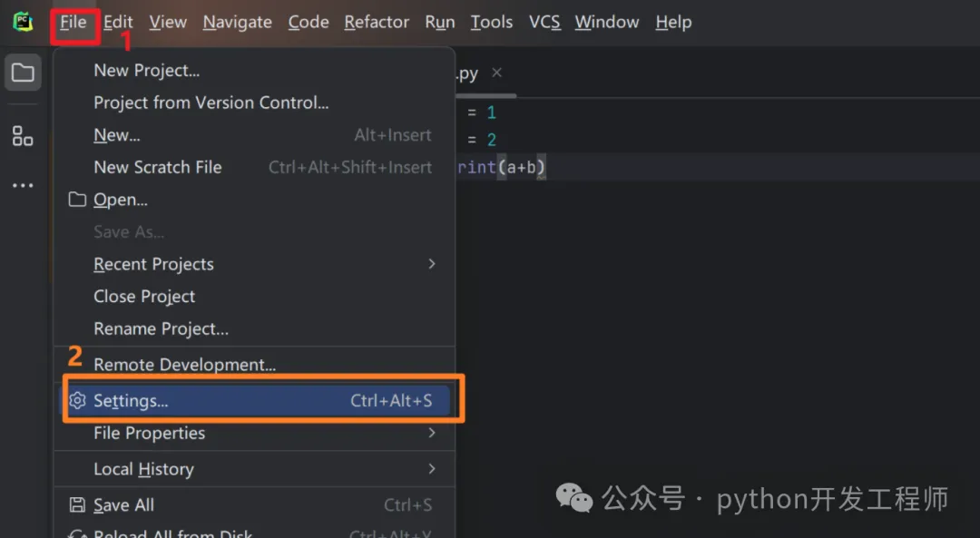Viewport: 980px width, 538px height.
Task: Click the floppy disk Save All icon
Action: (x=78, y=505)
